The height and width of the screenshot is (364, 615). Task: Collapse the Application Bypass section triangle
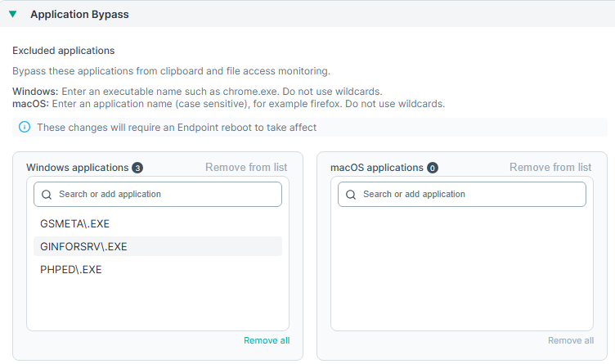(x=12, y=14)
